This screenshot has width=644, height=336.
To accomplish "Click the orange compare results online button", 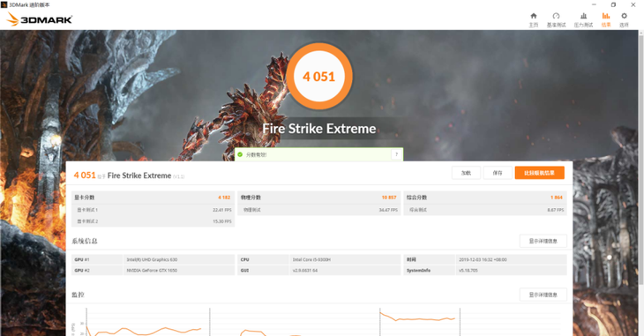I will [x=539, y=173].
